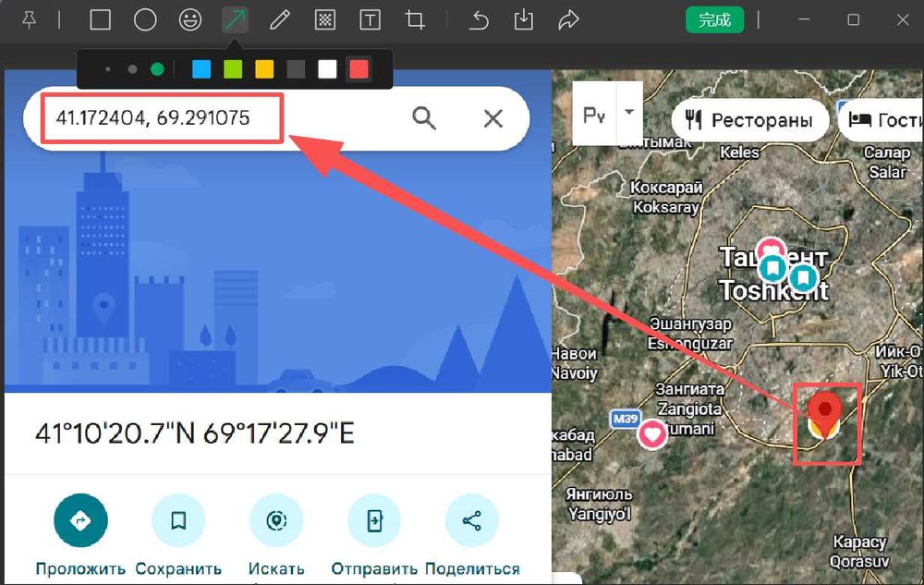The height and width of the screenshot is (585, 924).
Task: Choose large green stroke thickness dot
Action: tap(157, 69)
